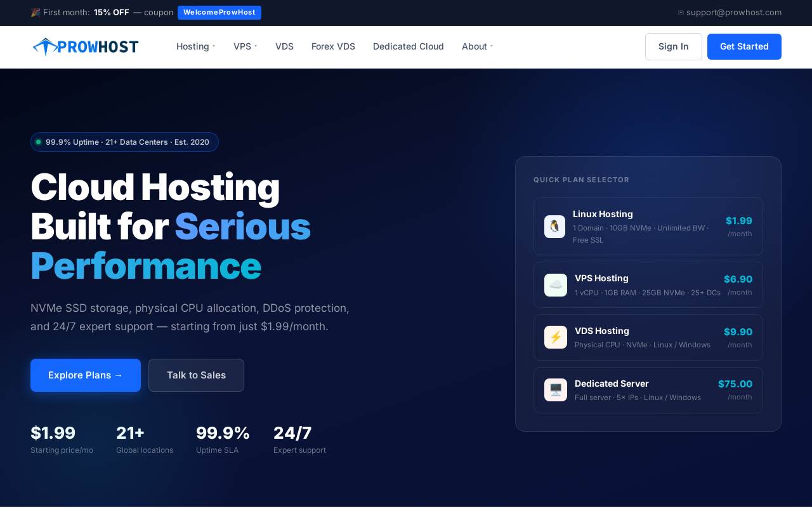Expand the Hosting dropdown menu
This screenshot has height=508, width=812.
[x=196, y=46]
